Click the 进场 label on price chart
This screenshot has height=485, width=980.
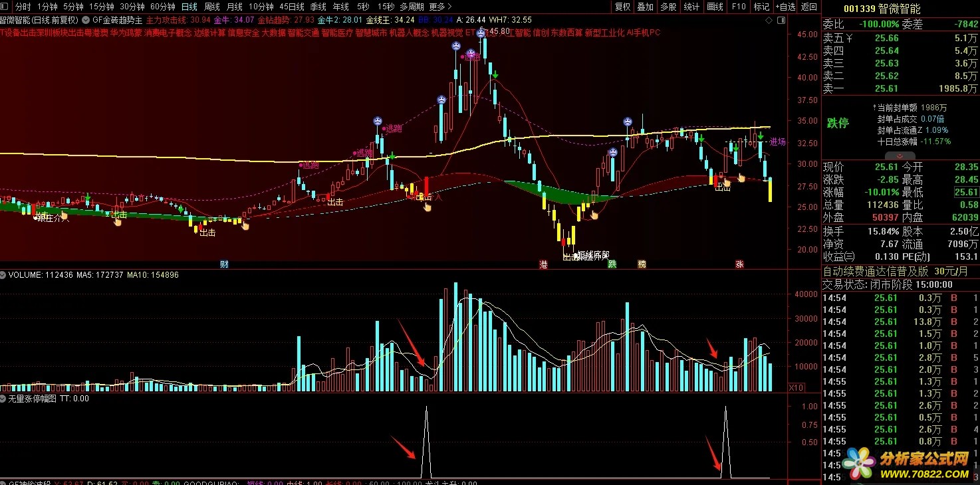click(x=777, y=142)
